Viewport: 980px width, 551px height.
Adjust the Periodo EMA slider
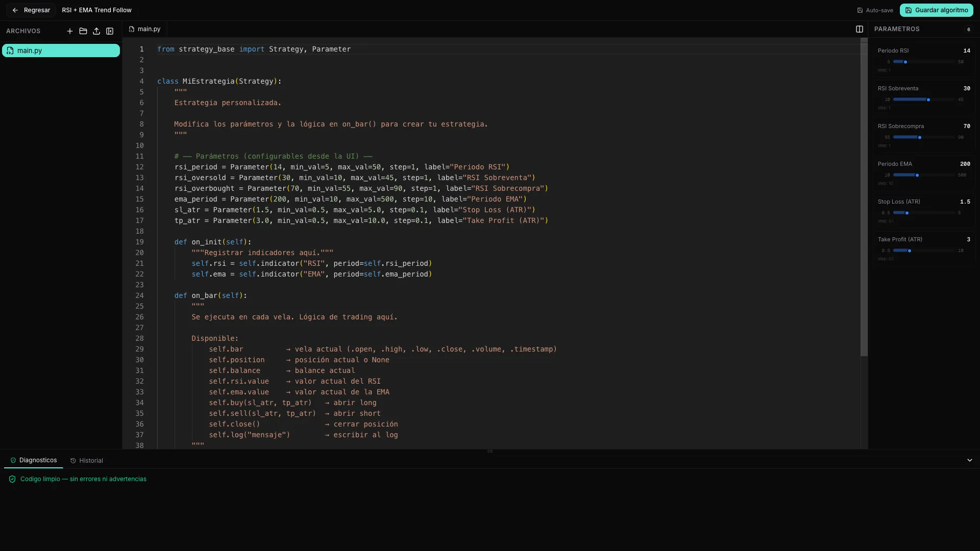click(924, 175)
